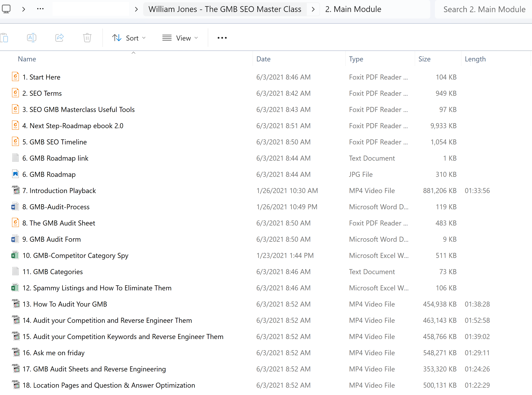Image resolution: width=532 pixels, height=395 pixels.
Task: Click the 1/23/2021 1:44 PM date cell
Action: coord(285,256)
